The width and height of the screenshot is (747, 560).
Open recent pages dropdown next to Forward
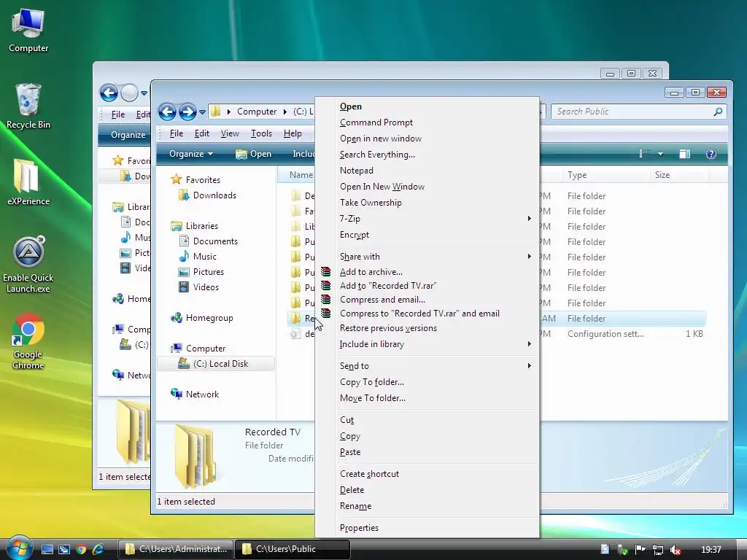(x=202, y=112)
